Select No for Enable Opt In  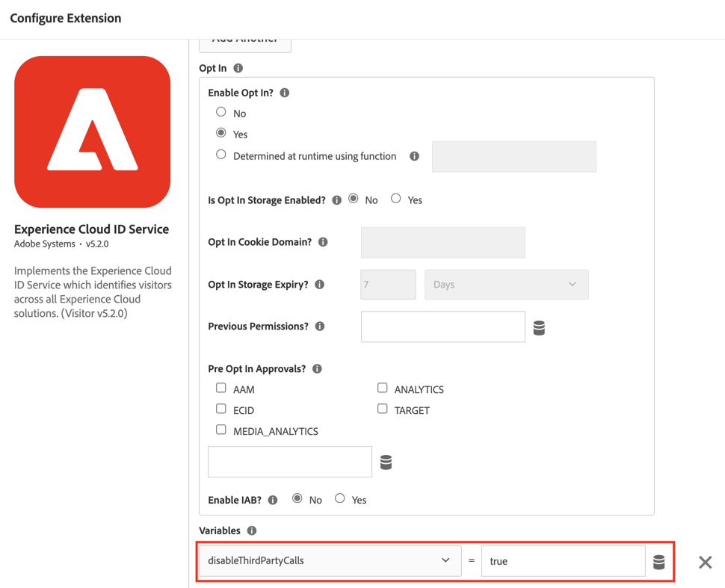point(221,112)
